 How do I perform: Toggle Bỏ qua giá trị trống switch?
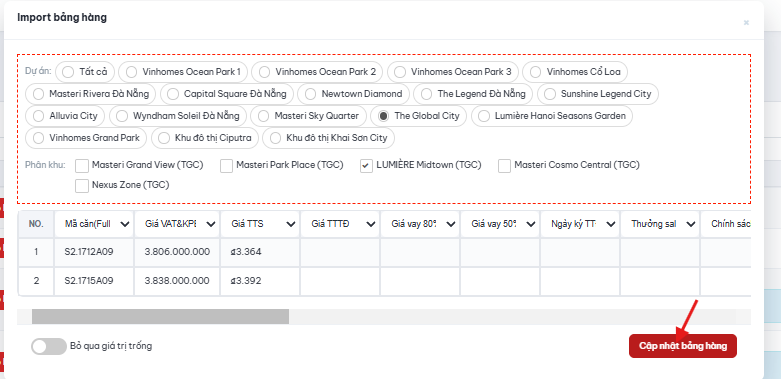point(49,346)
